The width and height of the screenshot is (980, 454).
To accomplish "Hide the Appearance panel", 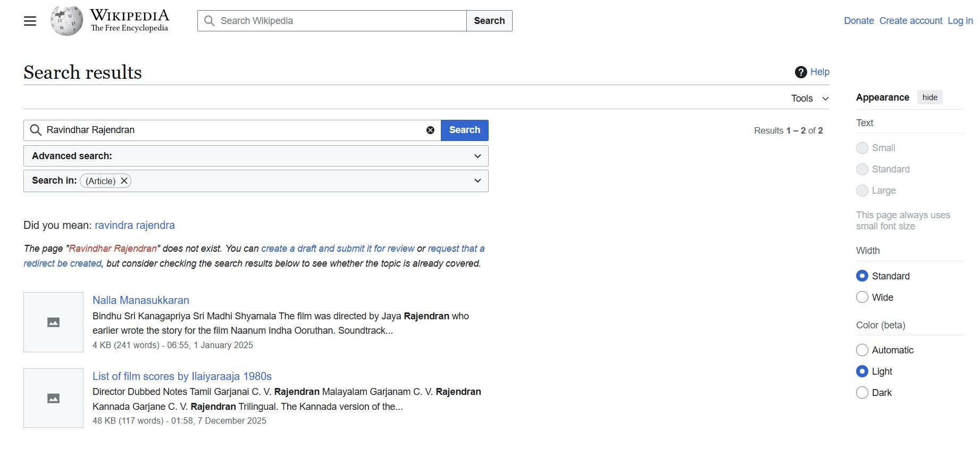I will coord(929,97).
